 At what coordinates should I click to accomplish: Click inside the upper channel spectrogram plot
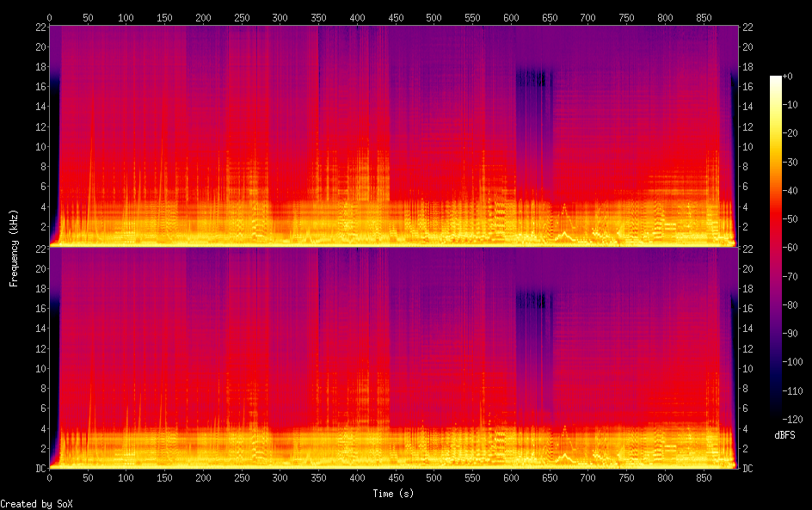[393, 136]
